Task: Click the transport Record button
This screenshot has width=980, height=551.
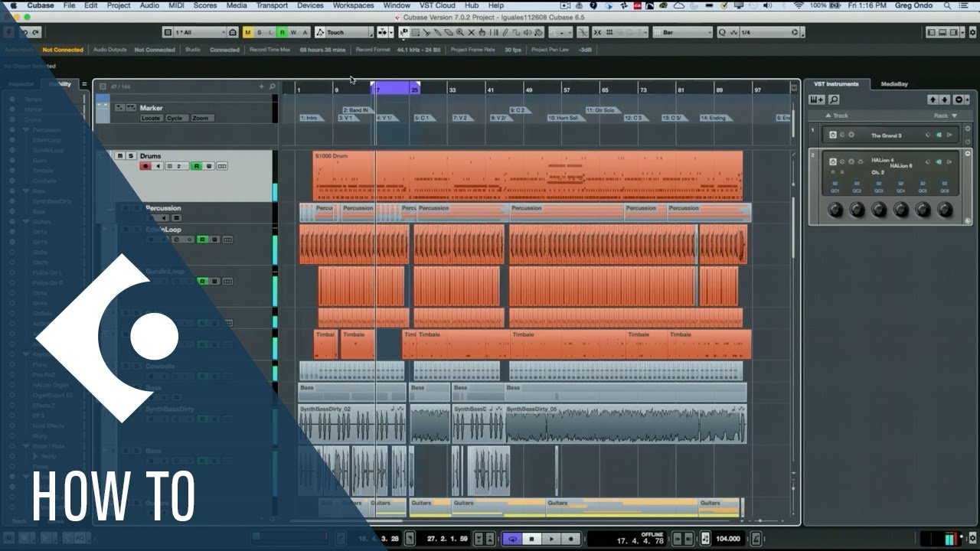Action: coord(571,539)
